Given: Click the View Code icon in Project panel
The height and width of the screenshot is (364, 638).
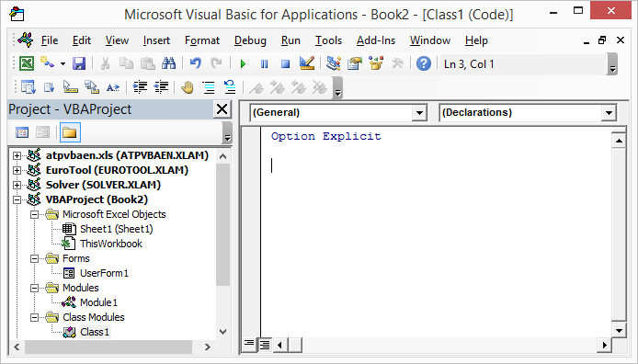Looking at the screenshot, I should (x=22, y=132).
